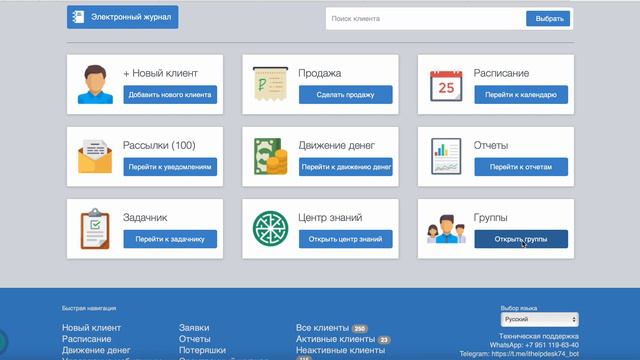The image size is (640, 360).
Task: Click Открыть группы button
Action: point(521,239)
